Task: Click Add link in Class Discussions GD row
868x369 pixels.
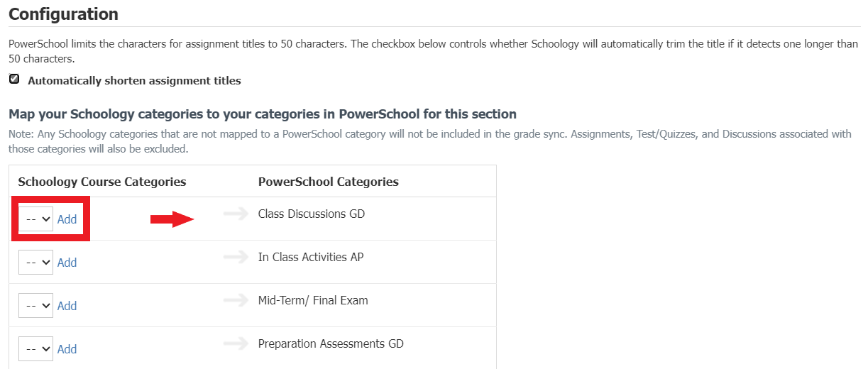Action: 67,219
